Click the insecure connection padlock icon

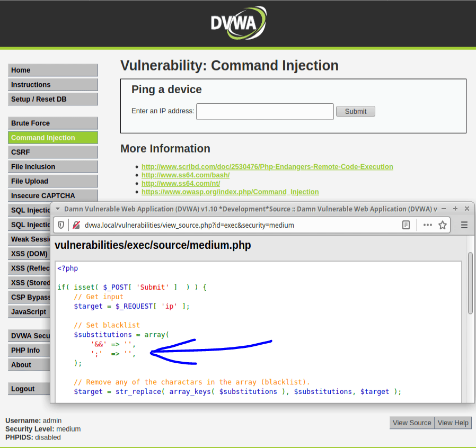(76, 225)
